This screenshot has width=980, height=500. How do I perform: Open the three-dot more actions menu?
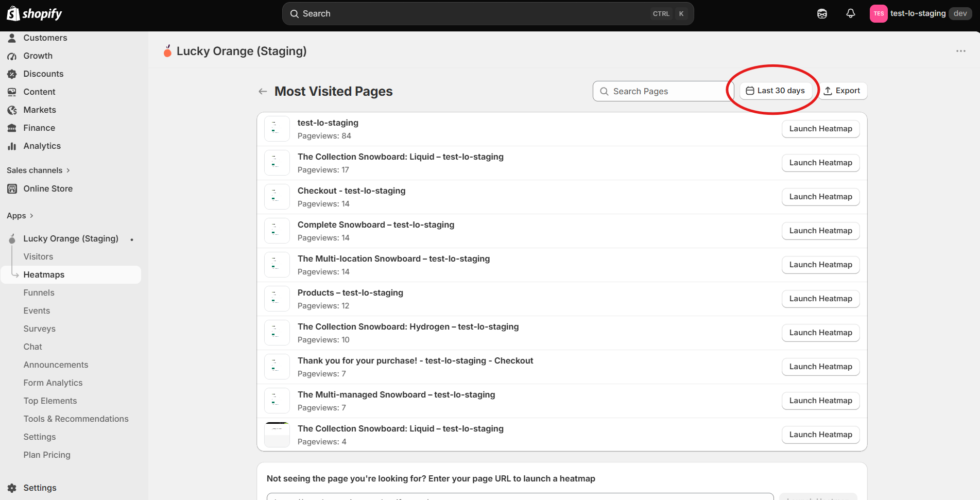961,51
